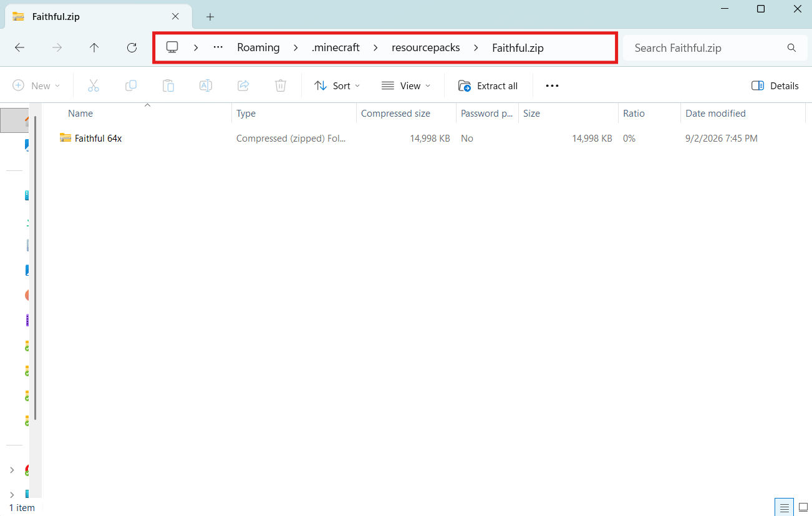Go up one folder level
Image resolution: width=812 pixels, height=516 pixels.
click(x=94, y=47)
